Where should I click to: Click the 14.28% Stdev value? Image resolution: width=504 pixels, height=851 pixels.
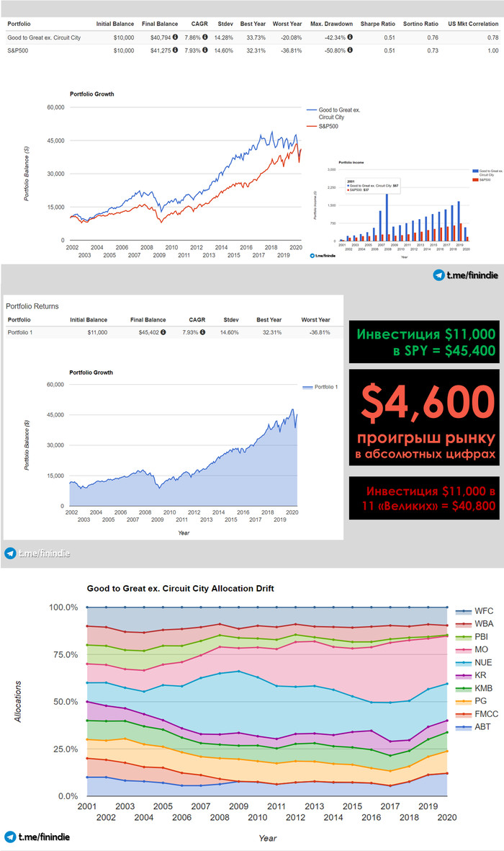(223, 37)
